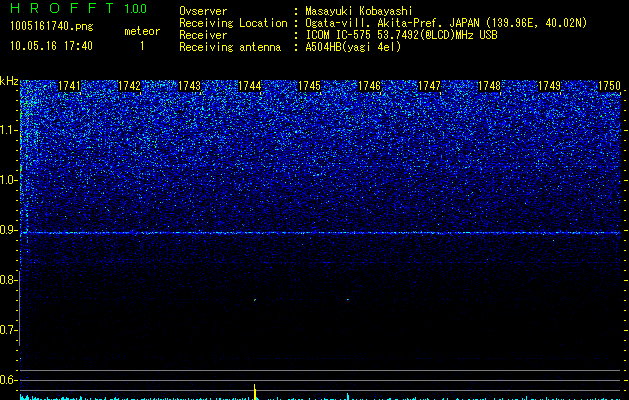Click the 1748 time marker
629x400 pixels.
tap(489, 86)
